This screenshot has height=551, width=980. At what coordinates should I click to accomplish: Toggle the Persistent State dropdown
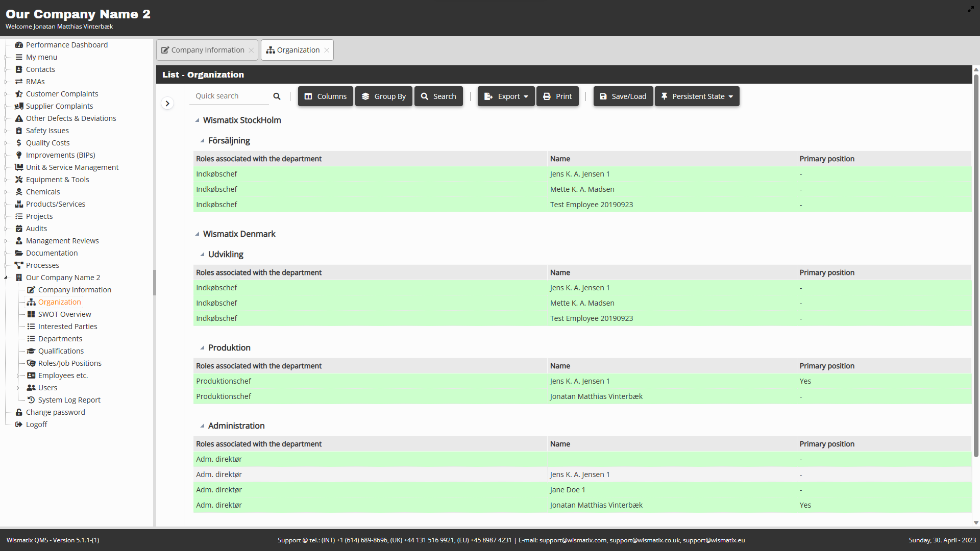tap(697, 96)
